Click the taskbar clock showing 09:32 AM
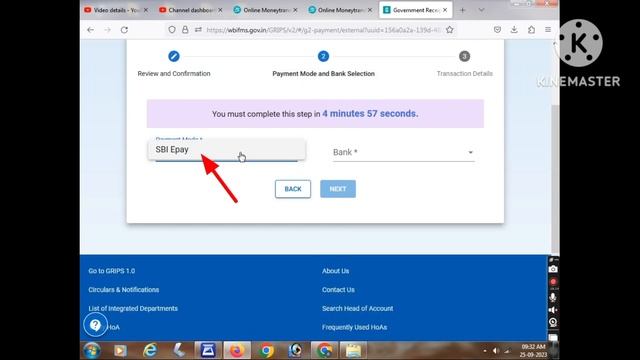 click(x=533, y=351)
